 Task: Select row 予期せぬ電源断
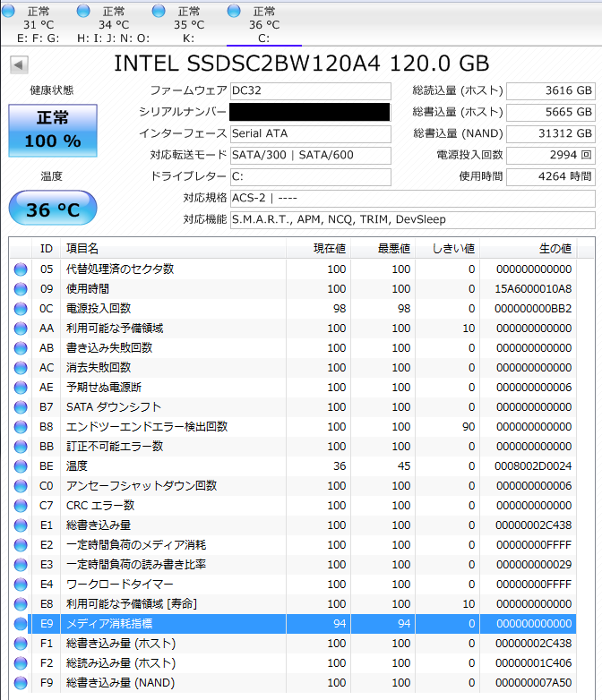[x=293, y=387]
